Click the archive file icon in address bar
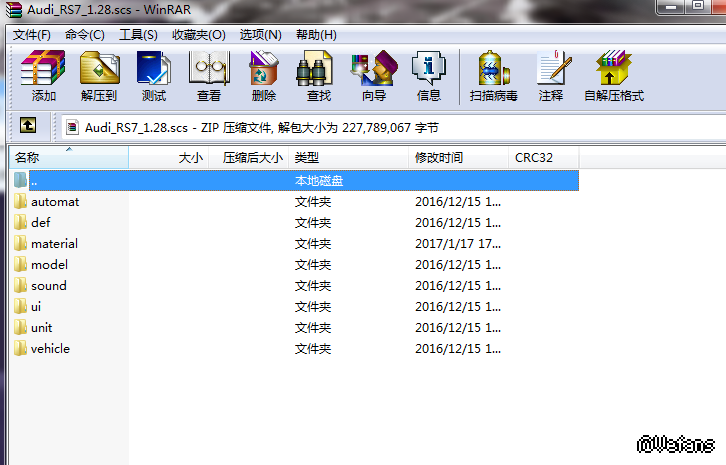Viewport: 726px width, 465px height. [72, 127]
